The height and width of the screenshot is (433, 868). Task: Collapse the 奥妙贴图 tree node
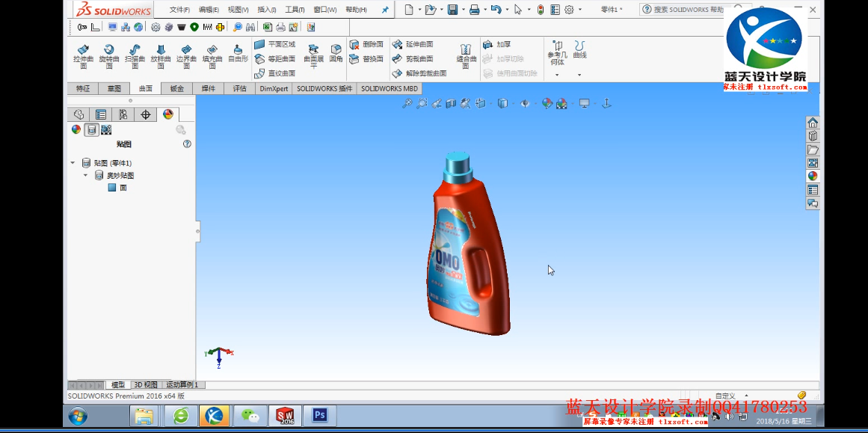click(x=85, y=175)
